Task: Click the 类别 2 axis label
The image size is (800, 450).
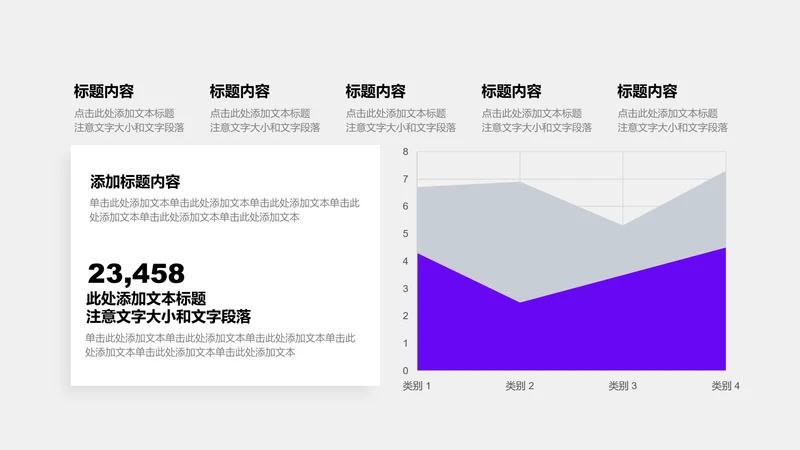Action: 519,386
